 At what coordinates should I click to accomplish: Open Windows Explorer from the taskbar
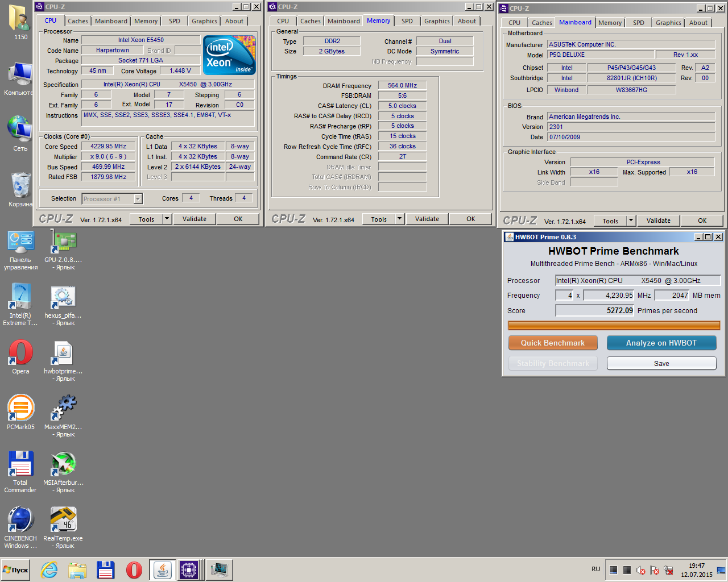coord(77,569)
